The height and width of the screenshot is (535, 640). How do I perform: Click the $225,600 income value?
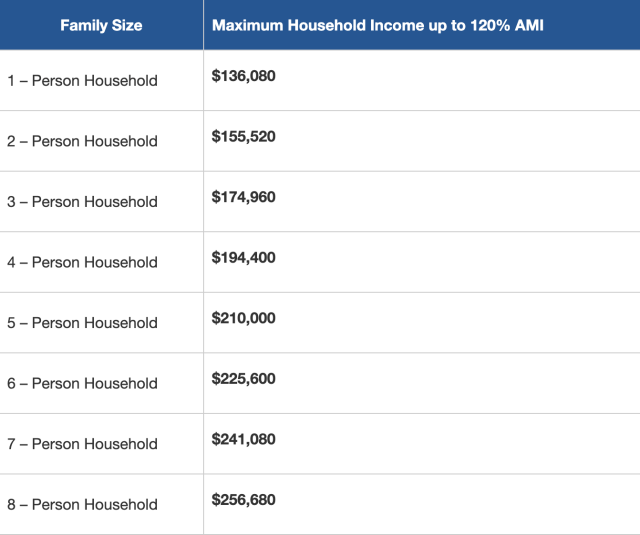tap(243, 378)
